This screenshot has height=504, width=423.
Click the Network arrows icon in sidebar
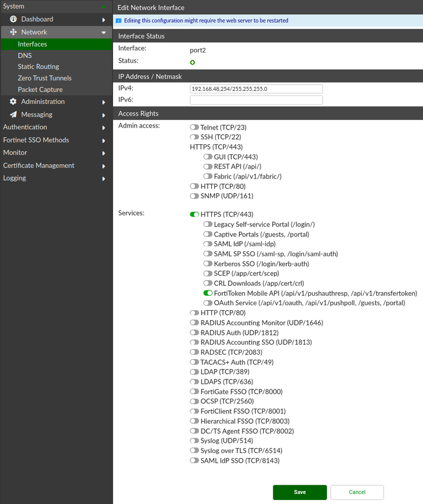[14, 32]
